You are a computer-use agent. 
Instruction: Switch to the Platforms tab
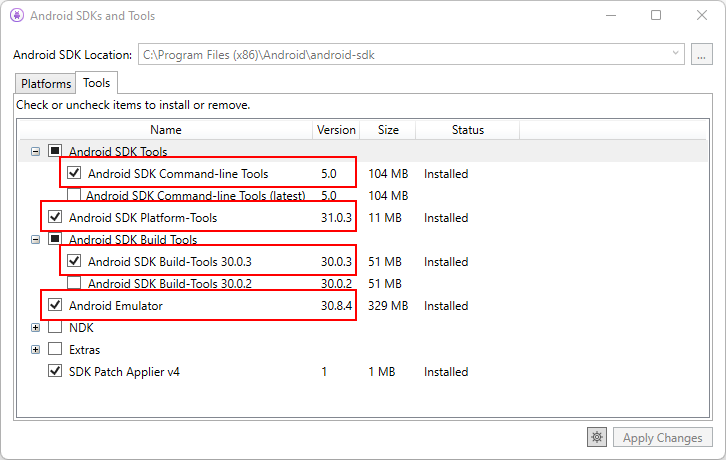click(45, 84)
